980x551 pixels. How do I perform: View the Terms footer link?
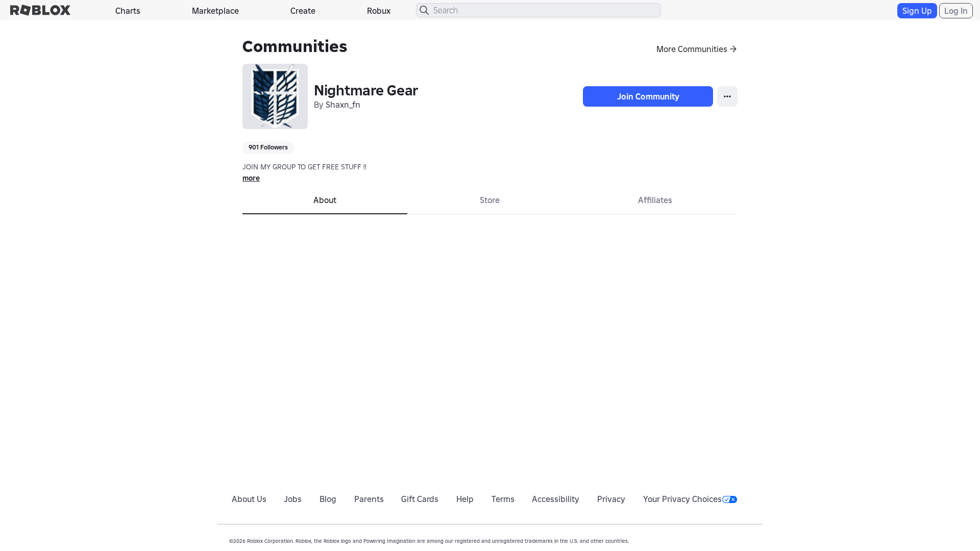tap(503, 499)
